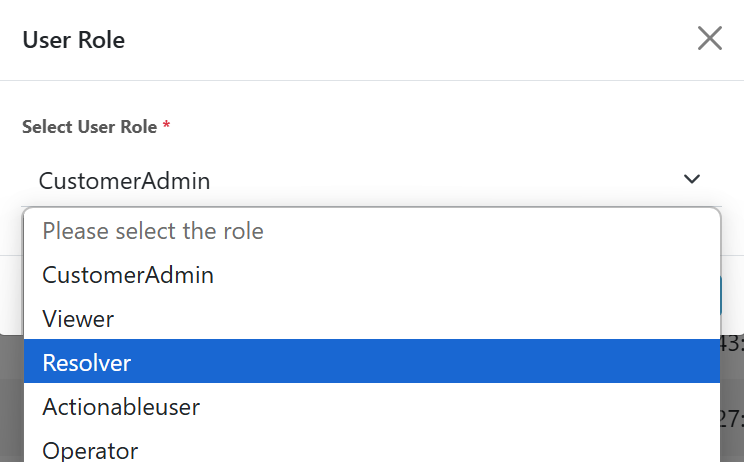Collapse the role dropdown using its chevron arrow
Viewport: 744px width, 462px height.
tap(691, 180)
